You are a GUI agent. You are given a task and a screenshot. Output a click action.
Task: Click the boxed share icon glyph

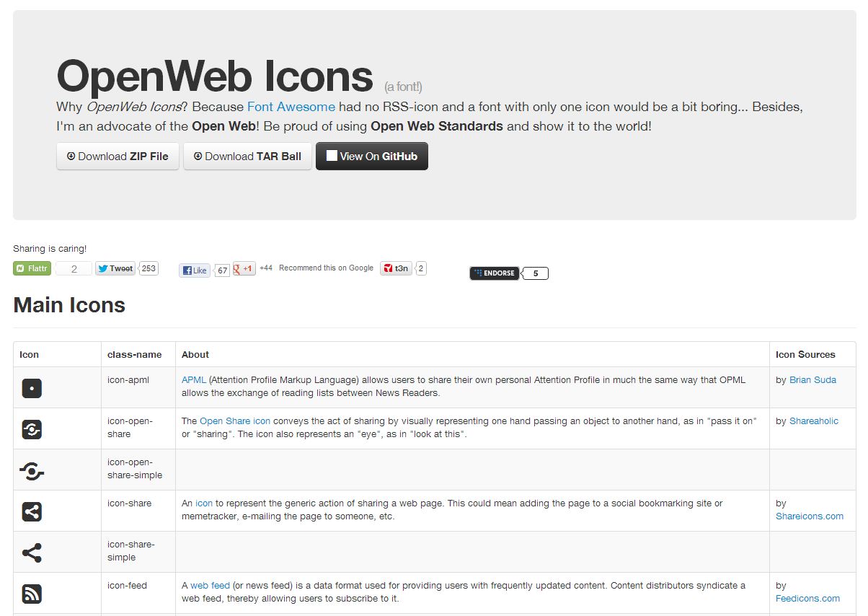[x=32, y=512]
